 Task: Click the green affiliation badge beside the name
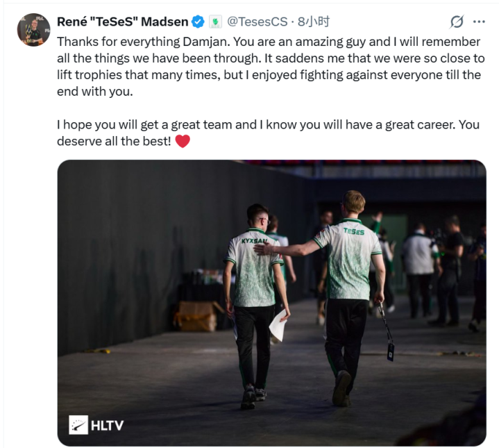216,22
